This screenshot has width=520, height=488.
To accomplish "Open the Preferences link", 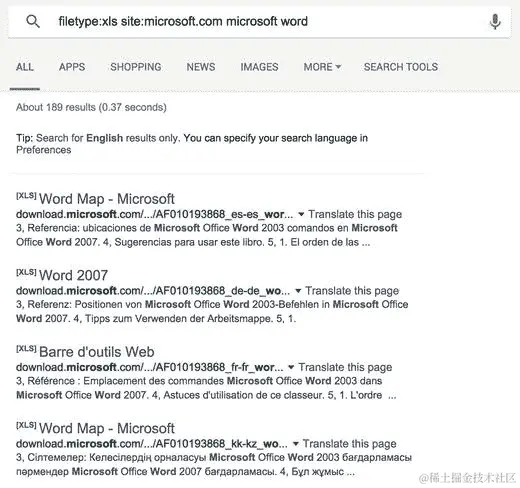I will [44, 150].
